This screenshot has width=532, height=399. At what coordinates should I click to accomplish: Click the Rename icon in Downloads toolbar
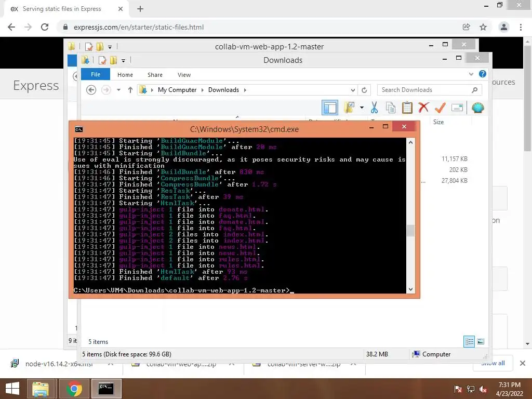click(457, 108)
